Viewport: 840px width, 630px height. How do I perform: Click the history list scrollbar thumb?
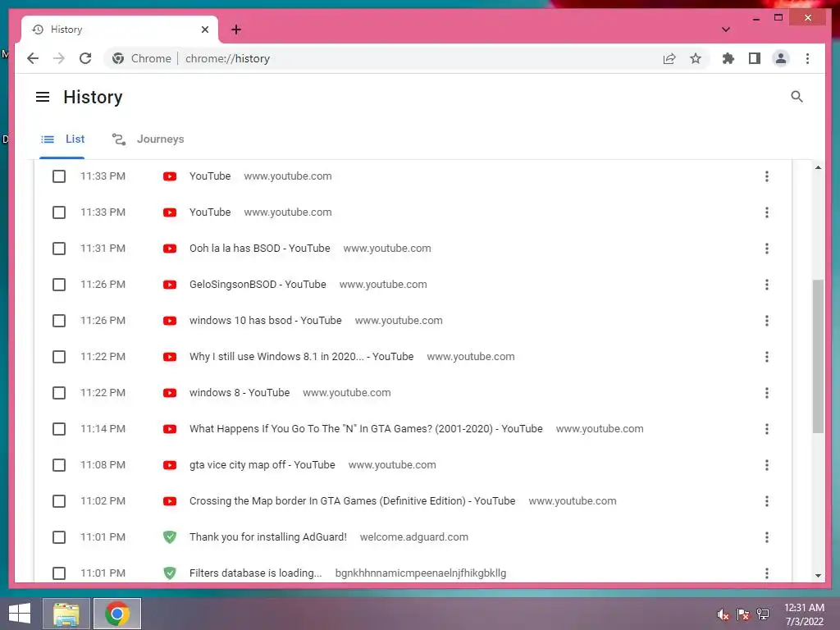(x=818, y=356)
